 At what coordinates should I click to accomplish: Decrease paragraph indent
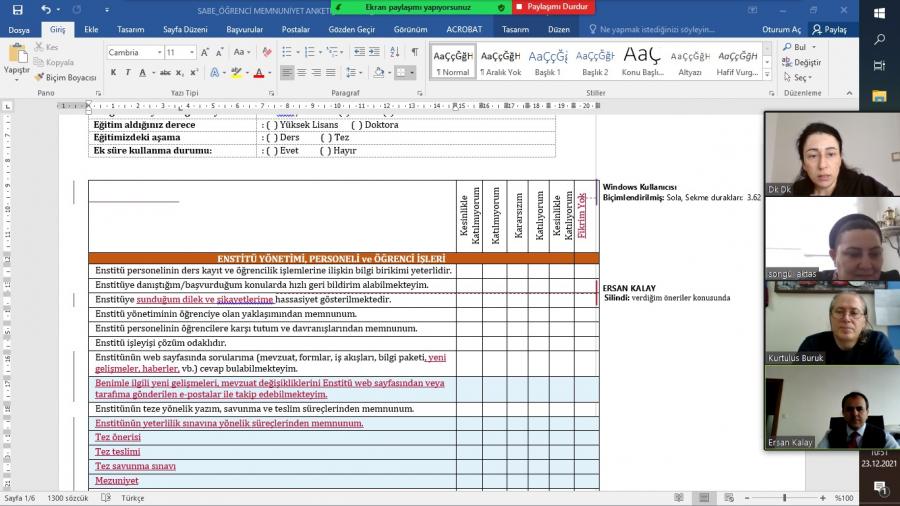[x=359, y=52]
